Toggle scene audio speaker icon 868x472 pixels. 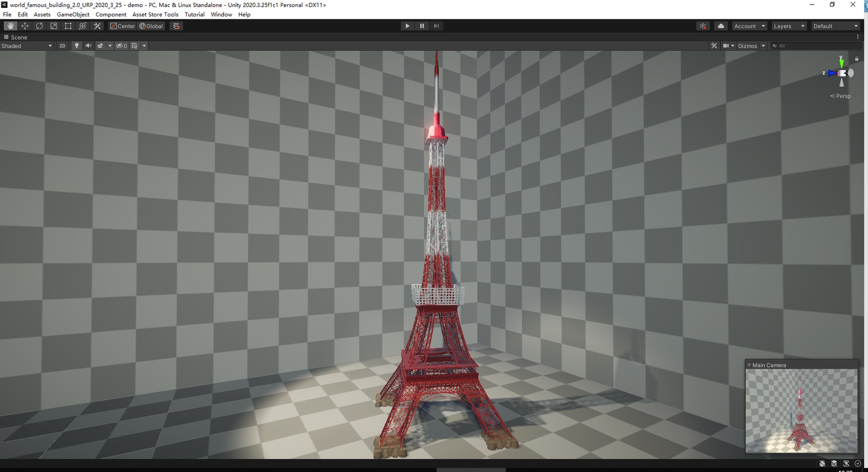click(89, 46)
